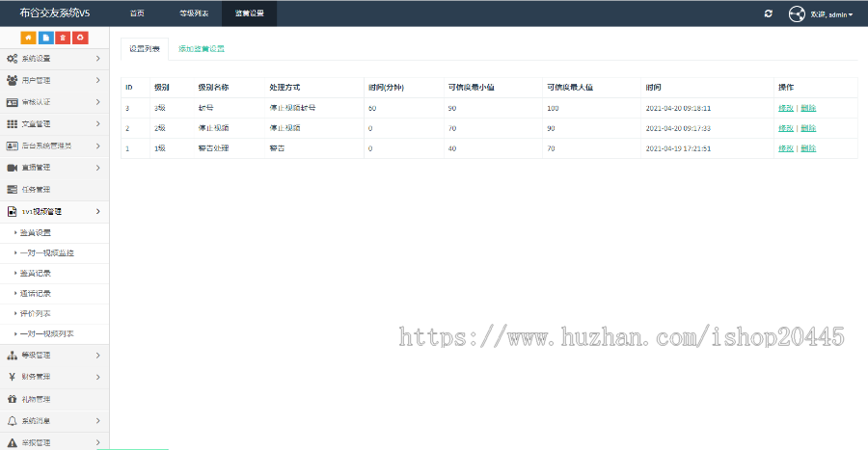Expand 文章管理 using its chevron
868x450 pixels.
click(x=98, y=124)
